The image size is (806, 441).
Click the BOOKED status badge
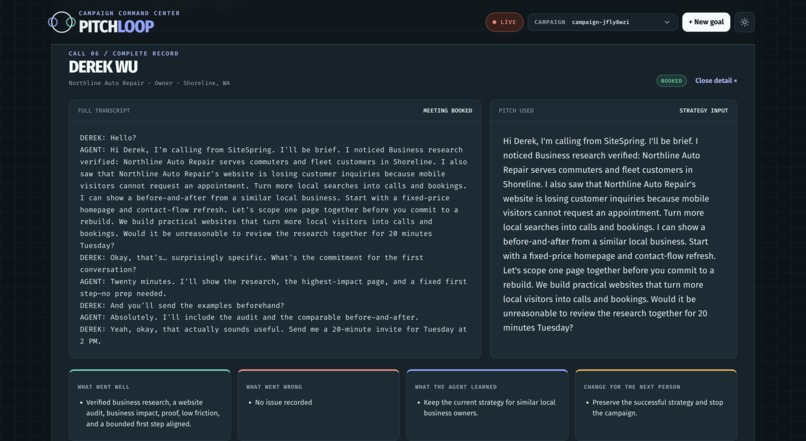coord(671,81)
